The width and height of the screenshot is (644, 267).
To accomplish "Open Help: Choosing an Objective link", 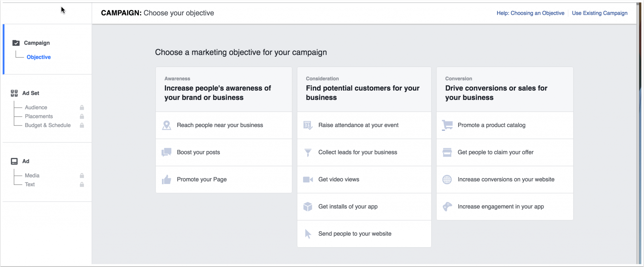I will tap(530, 13).
